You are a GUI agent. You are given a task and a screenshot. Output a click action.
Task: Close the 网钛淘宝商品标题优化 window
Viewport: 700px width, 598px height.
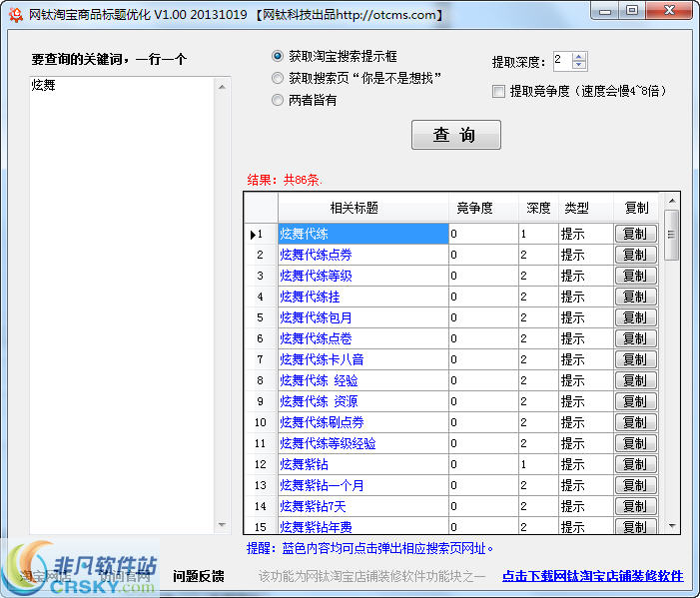669,11
